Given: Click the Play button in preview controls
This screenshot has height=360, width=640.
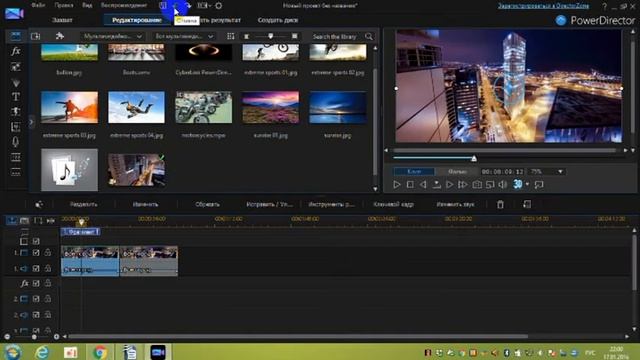Looking at the screenshot, I should click(397, 184).
